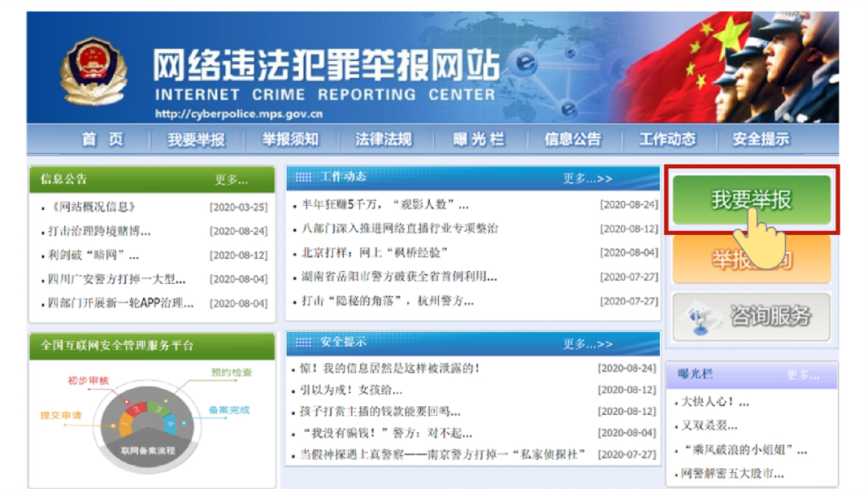This screenshot has width=868, height=489.
Task: Select 安全提示 in the navigation bar
Action: 760,139
